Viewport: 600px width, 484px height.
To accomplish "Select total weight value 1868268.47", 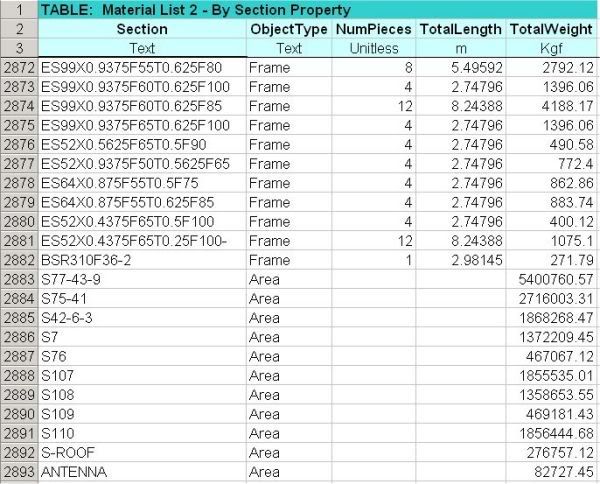I will (552, 318).
